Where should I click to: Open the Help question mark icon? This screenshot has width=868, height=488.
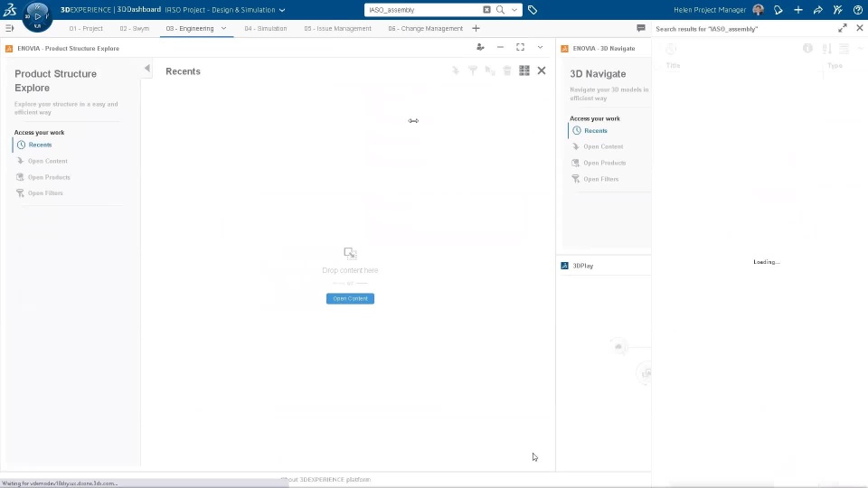click(858, 10)
